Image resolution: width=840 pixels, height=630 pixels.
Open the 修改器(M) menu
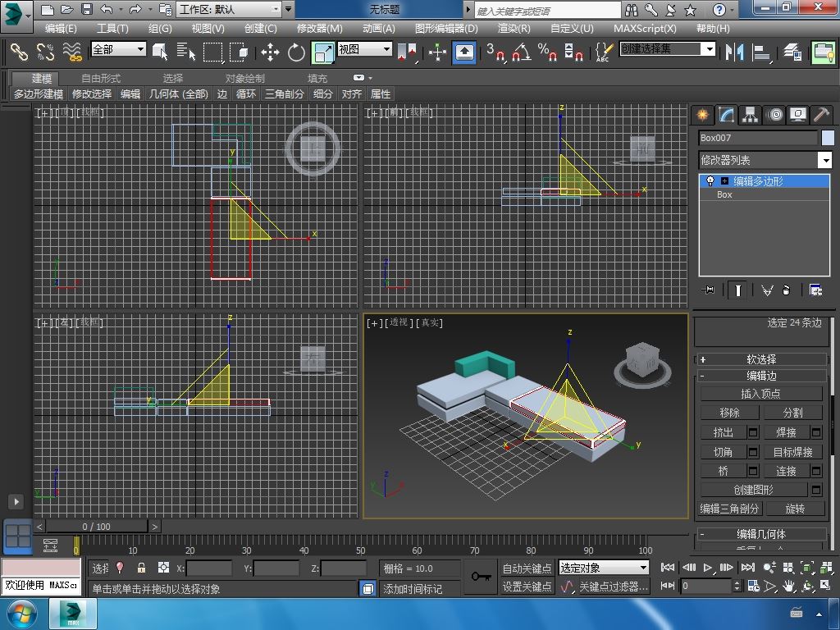pos(319,28)
